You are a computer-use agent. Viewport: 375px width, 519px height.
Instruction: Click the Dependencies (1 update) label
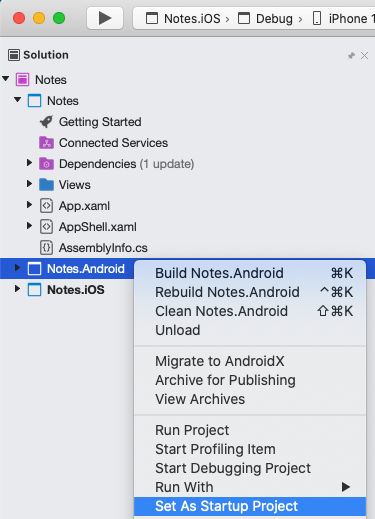tap(126, 164)
